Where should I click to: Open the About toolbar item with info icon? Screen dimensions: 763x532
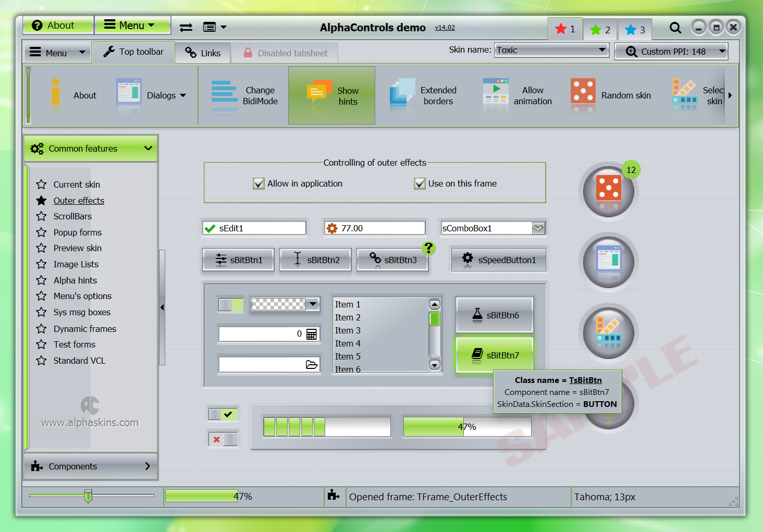73,95
